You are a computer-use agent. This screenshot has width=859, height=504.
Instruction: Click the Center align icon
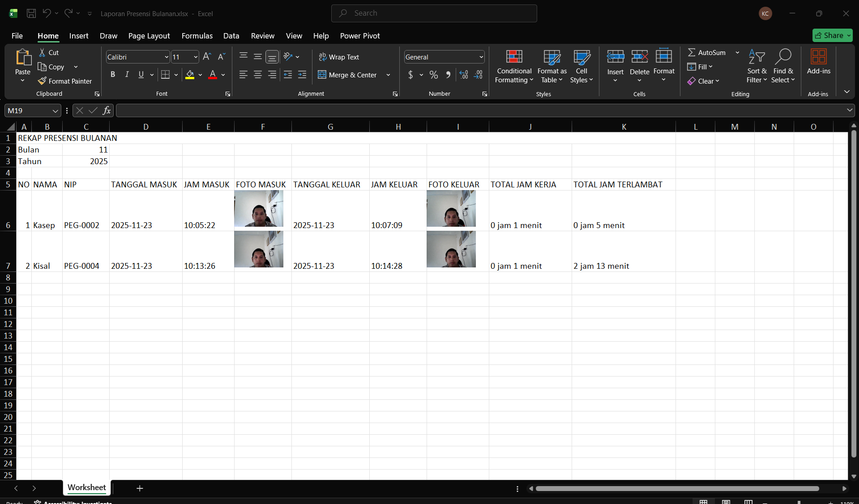(258, 75)
